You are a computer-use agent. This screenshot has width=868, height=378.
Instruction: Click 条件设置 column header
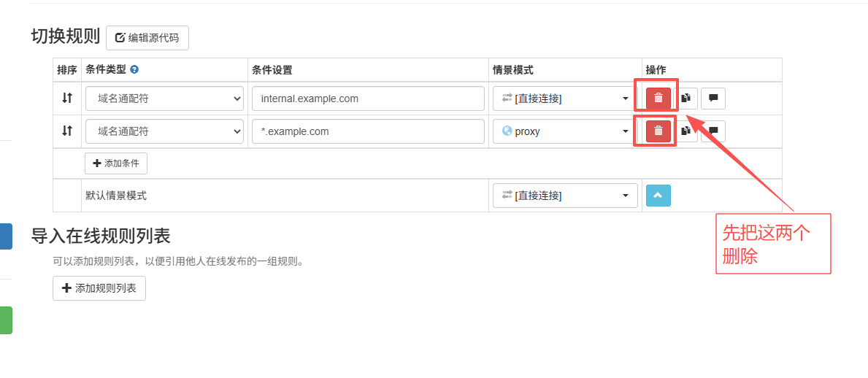click(x=272, y=70)
